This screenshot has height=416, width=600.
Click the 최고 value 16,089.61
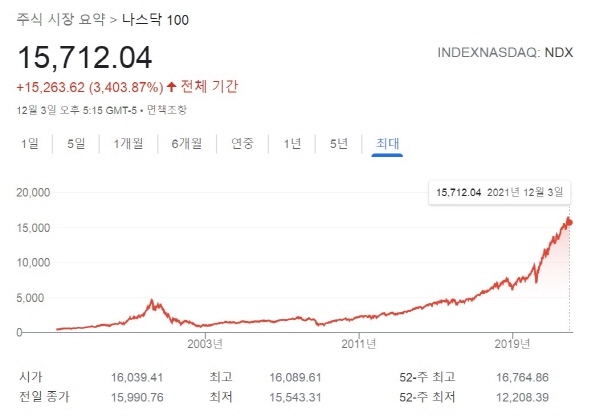[295, 378]
